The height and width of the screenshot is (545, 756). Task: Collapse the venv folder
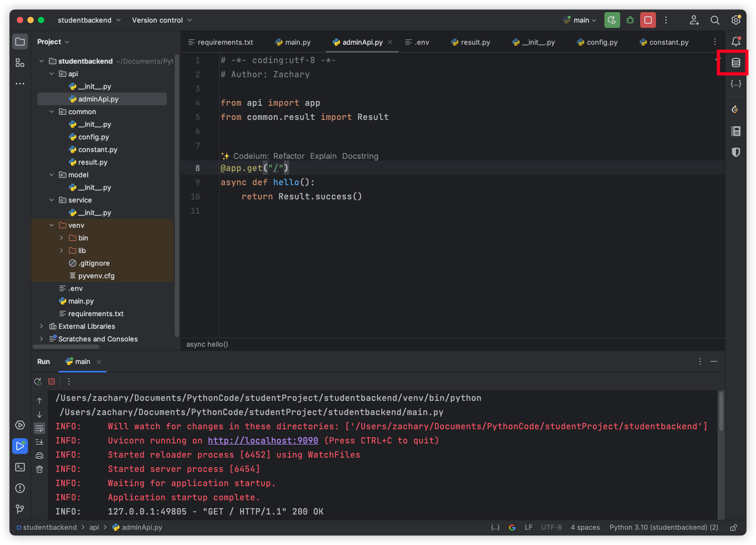click(x=52, y=225)
